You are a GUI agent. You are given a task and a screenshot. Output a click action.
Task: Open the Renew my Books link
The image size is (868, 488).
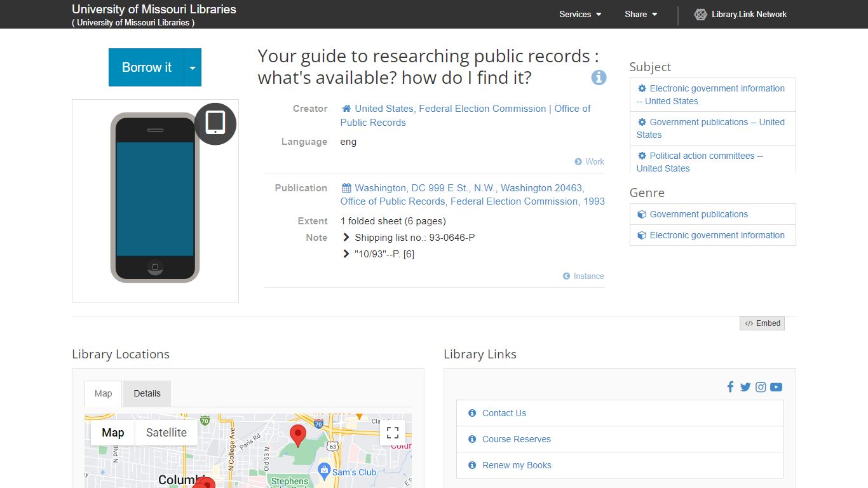tap(517, 465)
